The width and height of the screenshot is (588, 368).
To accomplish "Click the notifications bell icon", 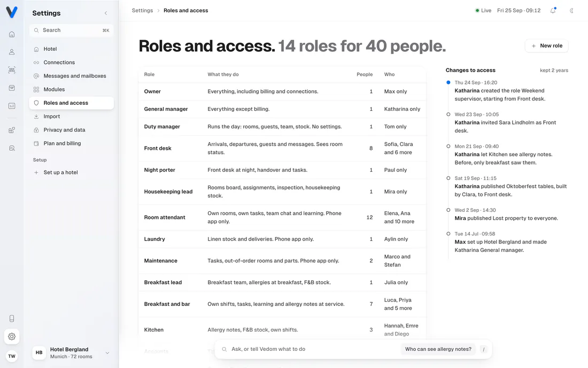I will 553,11.
